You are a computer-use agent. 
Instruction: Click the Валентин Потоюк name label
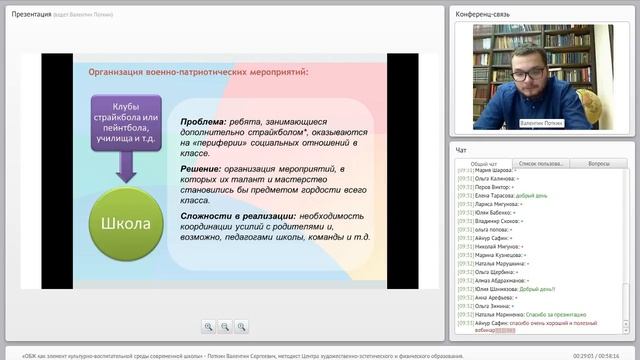tap(542, 123)
